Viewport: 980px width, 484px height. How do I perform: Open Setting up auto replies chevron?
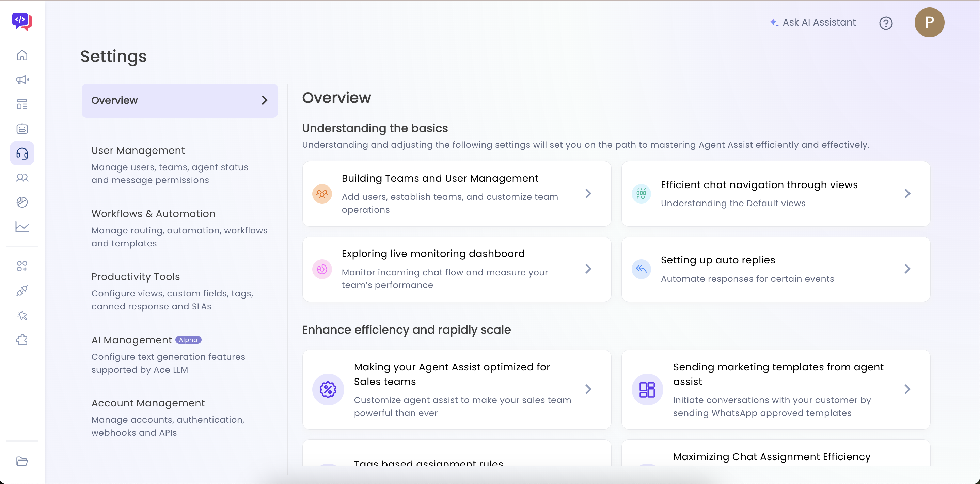(907, 269)
